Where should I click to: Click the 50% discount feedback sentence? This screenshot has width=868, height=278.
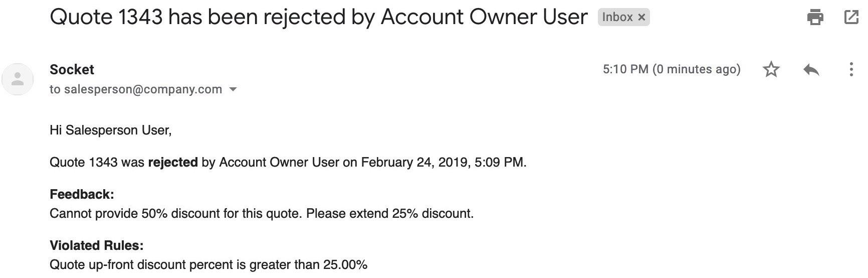click(262, 214)
